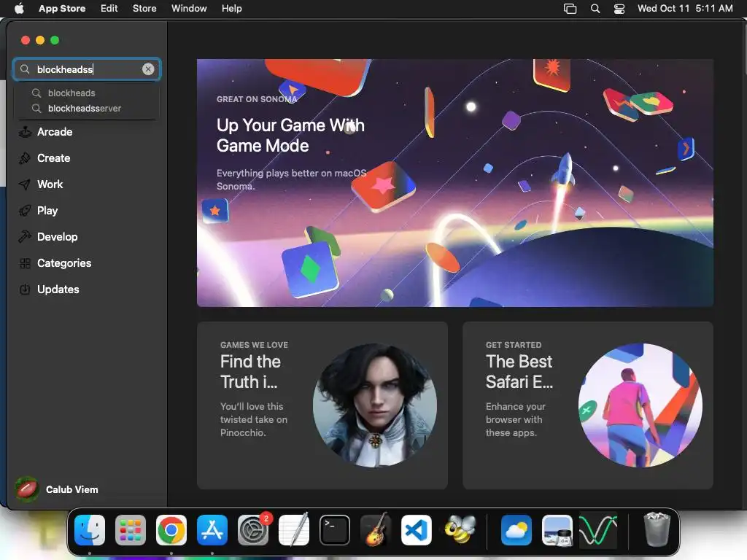This screenshot has width=747, height=560.
Task: Open Google Chrome from the Dock
Action: click(171, 530)
